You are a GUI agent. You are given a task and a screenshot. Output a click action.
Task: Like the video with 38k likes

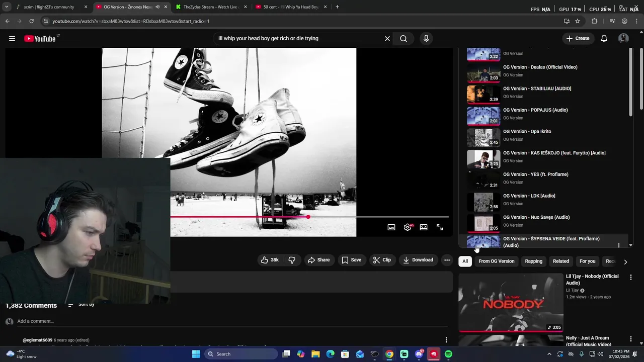[x=270, y=260]
